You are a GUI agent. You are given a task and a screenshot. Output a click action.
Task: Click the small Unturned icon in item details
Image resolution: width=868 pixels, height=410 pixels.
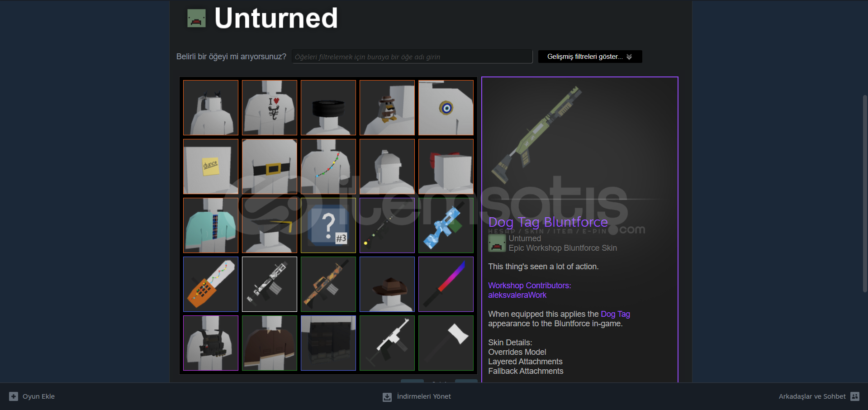[497, 243]
